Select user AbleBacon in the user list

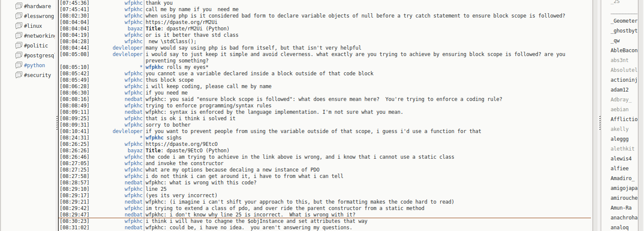624,50
